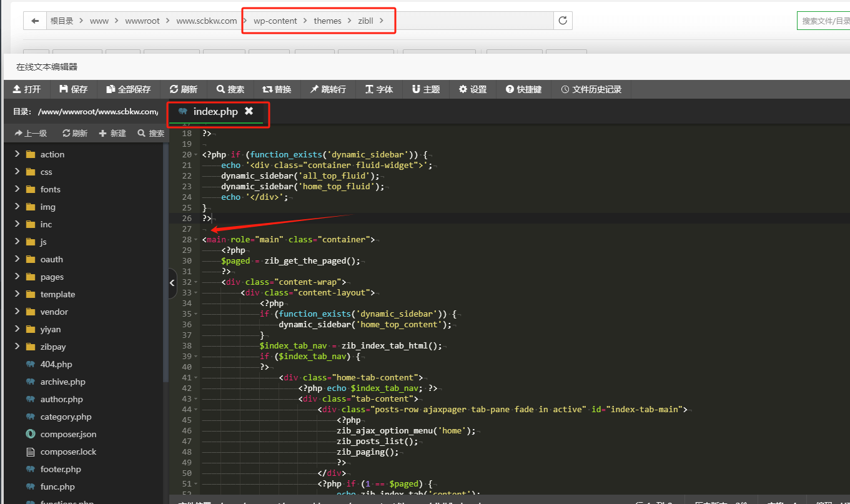850x504 pixels.
Task: Open 设置 editor settings
Action: (473, 89)
